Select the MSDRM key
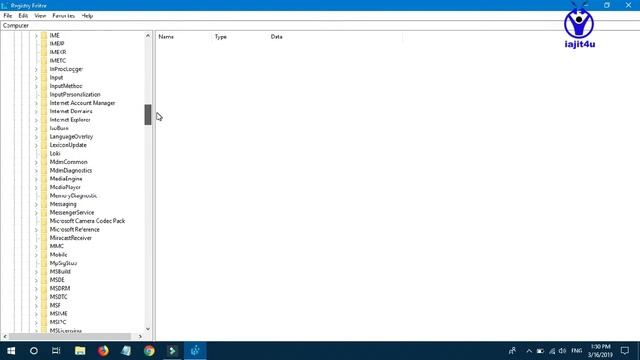This screenshot has height=360, width=640. [60, 289]
